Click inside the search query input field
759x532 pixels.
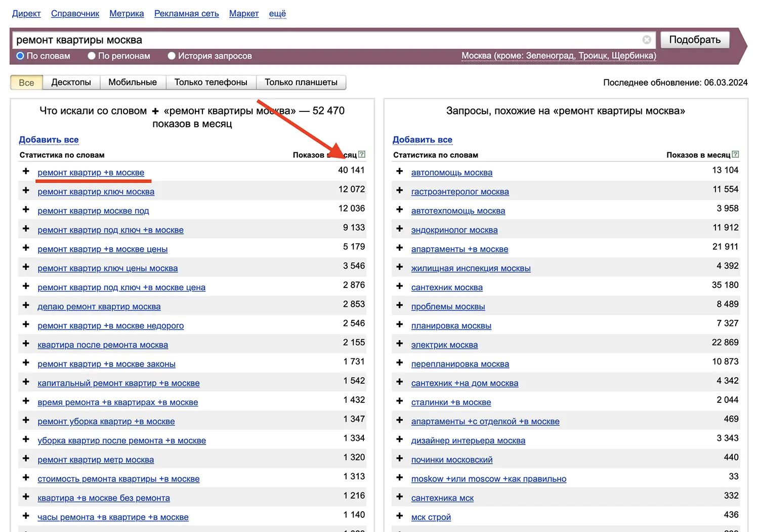(x=304, y=39)
